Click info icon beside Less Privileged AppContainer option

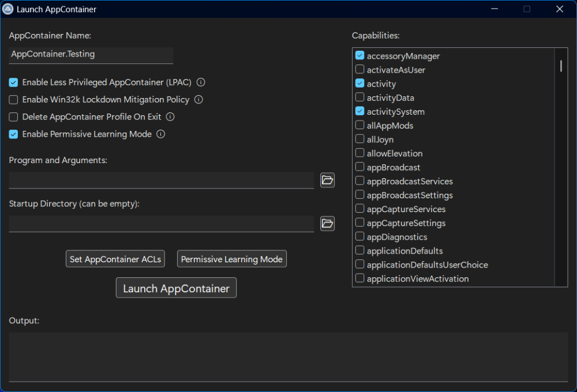[201, 82]
